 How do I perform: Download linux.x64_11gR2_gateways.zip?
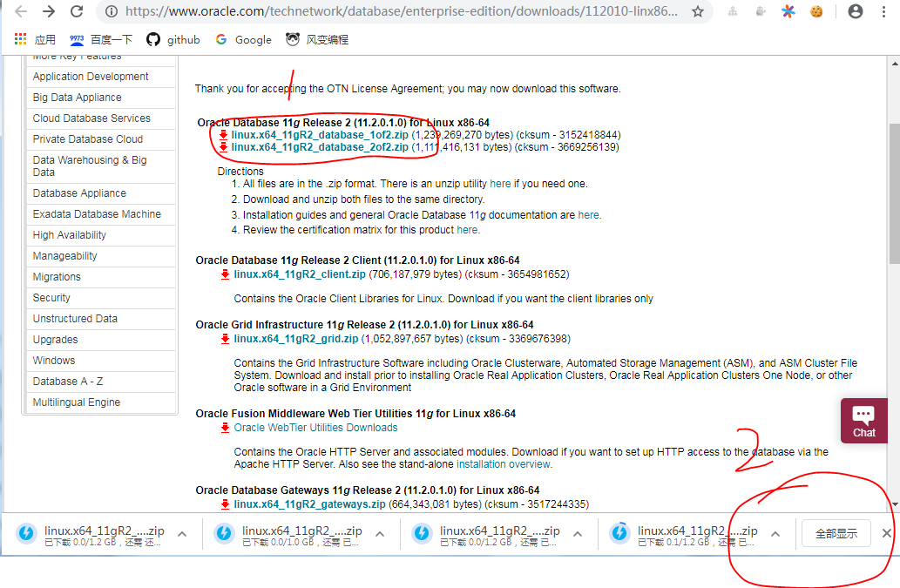309,504
